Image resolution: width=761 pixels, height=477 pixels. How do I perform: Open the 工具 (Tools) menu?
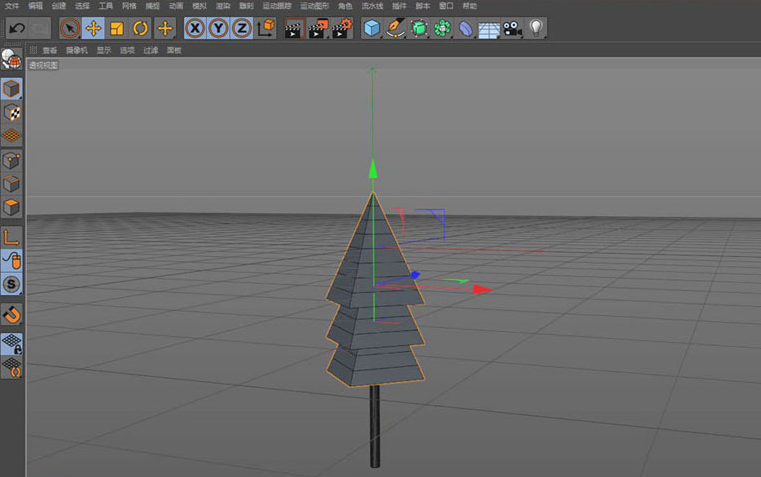click(x=106, y=6)
